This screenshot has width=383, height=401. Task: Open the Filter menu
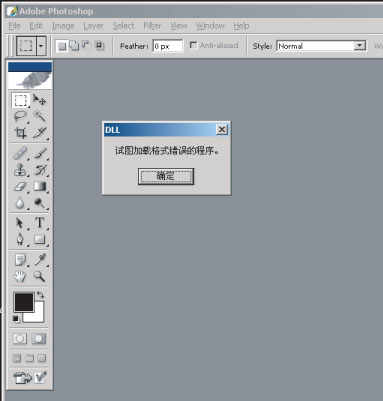[x=152, y=26]
